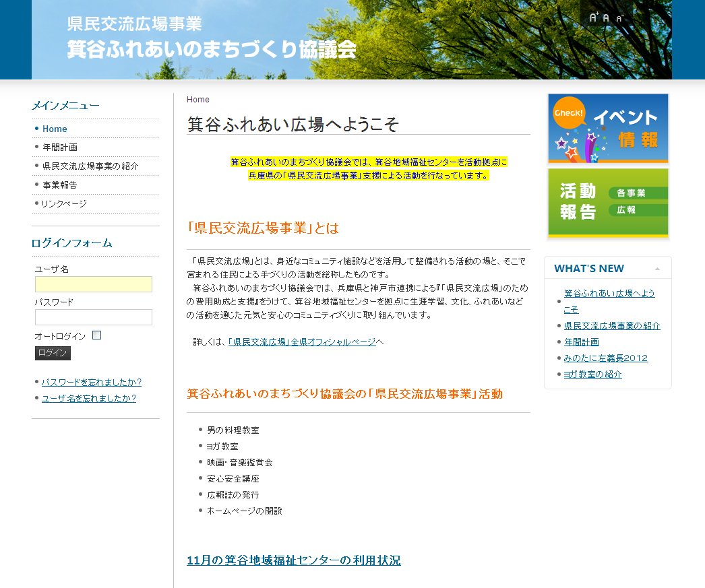Screen dimensions: 705x588
Task: Click the パスワードを忘れましたか? link
Action: point(92,382)
